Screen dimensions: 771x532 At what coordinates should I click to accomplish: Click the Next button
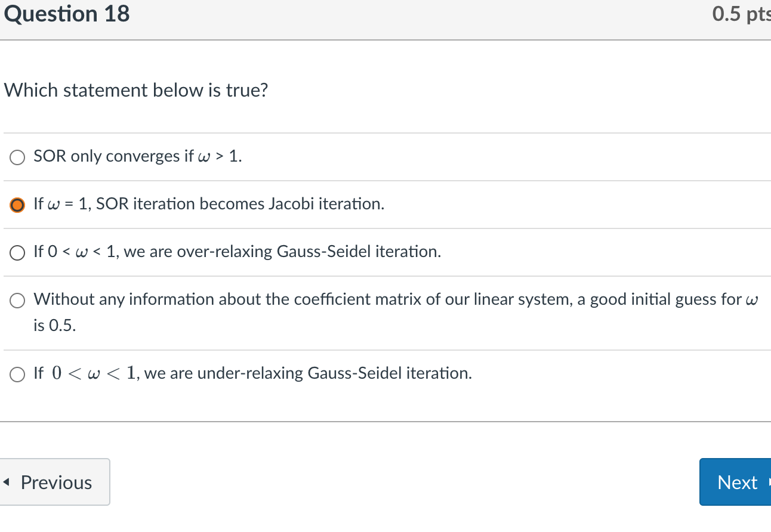coord(738,481)
